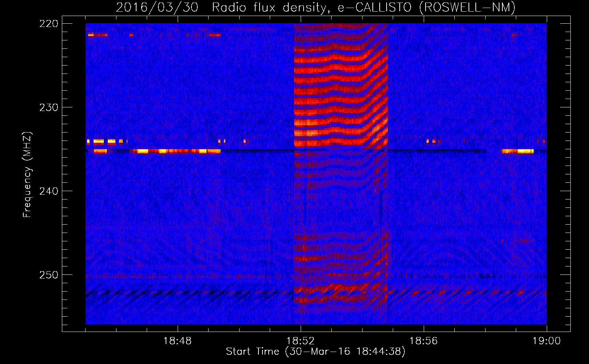Click the 18:56 time tick label
Screen dimensions: 589x364
424,341
